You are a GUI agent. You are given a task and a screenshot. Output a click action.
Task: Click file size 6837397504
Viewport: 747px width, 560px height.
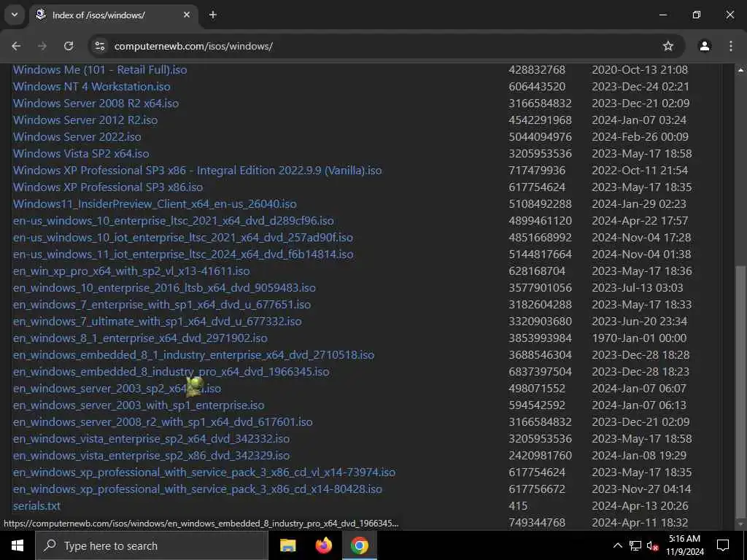click(x=540, y=371)
